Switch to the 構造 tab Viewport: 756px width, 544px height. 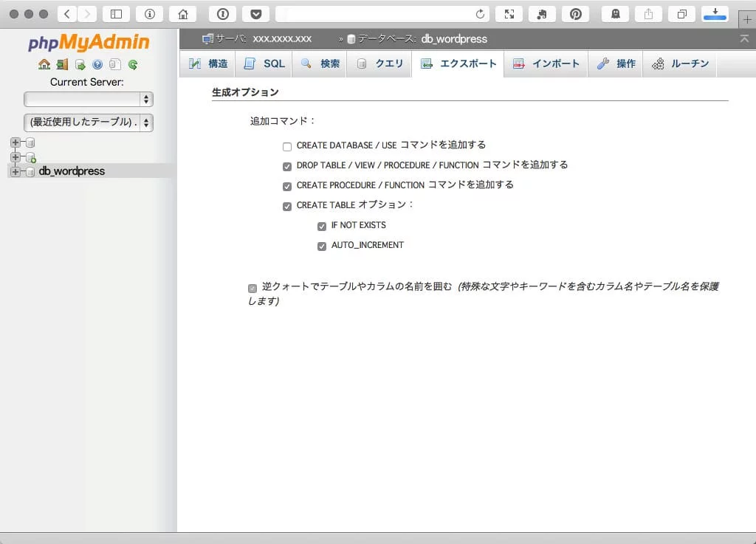[207, 63]
